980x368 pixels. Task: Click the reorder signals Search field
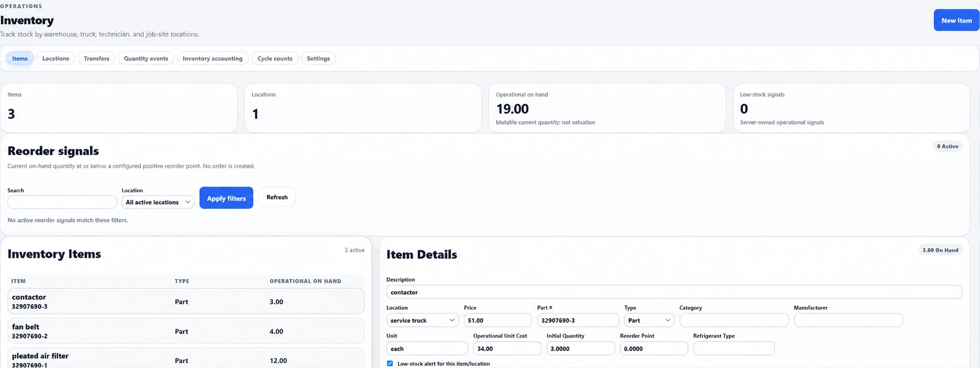[62, 202]
